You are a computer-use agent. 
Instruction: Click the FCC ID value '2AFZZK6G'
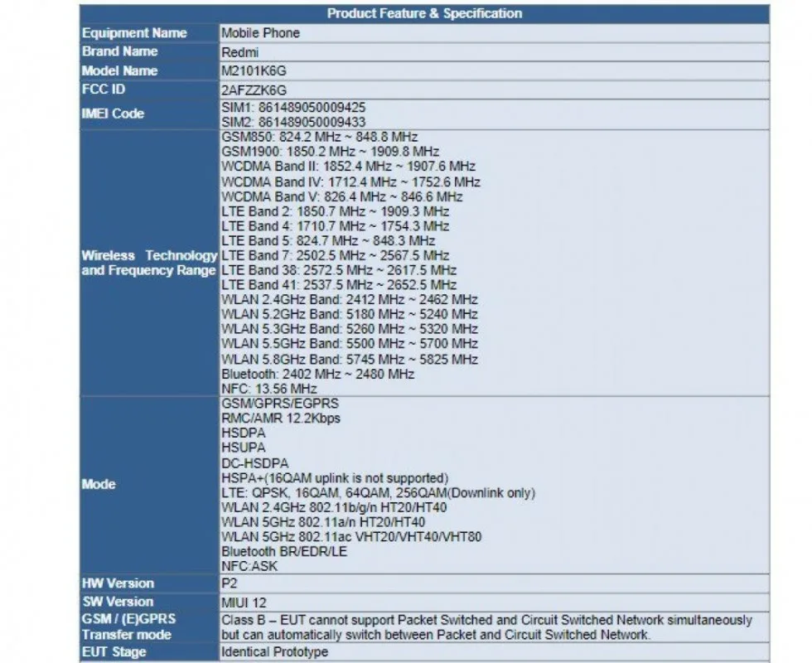point(254,90)
